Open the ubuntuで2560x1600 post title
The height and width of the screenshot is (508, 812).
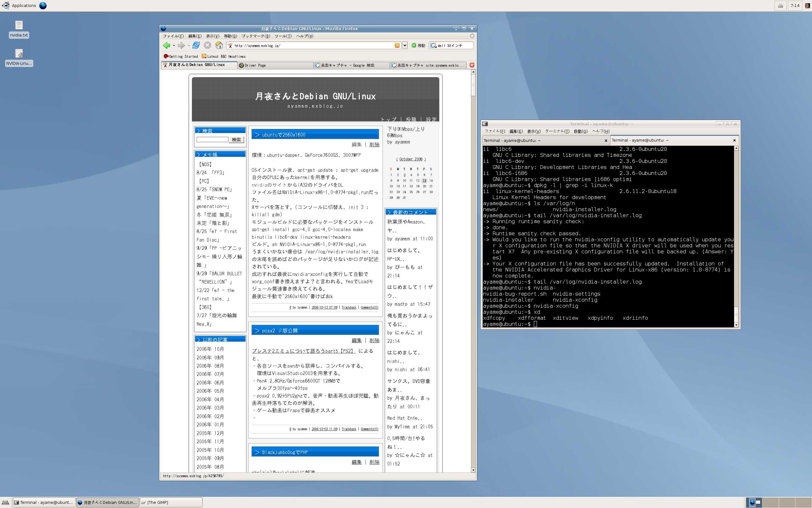pos(284,135)
